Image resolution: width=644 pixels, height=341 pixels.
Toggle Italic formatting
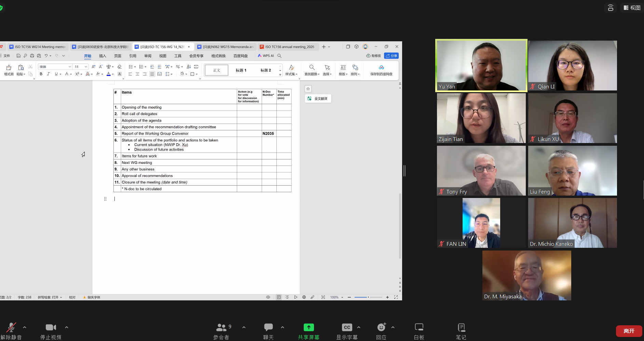[x=48, y=74]
